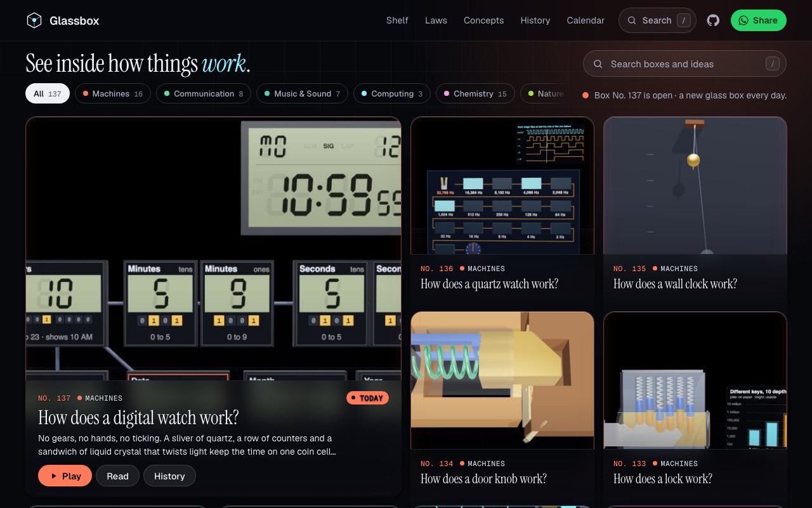This screenshot has height=508, width=812.
Task: Open the Calendar nav link
Action: 586,20
